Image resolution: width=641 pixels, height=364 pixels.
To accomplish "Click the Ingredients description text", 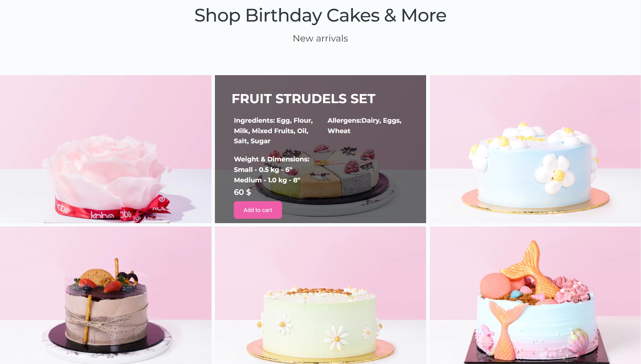I will point(273,131).
